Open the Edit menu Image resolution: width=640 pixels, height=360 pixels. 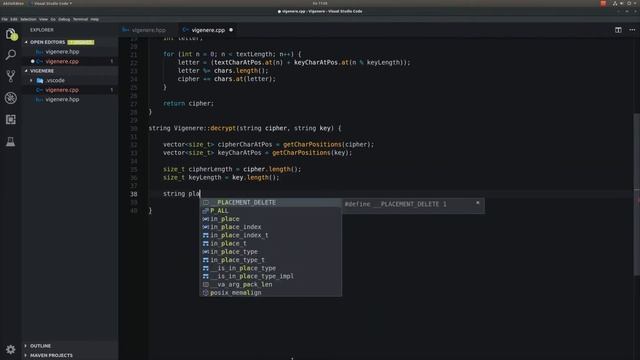[x=14, y=19]
